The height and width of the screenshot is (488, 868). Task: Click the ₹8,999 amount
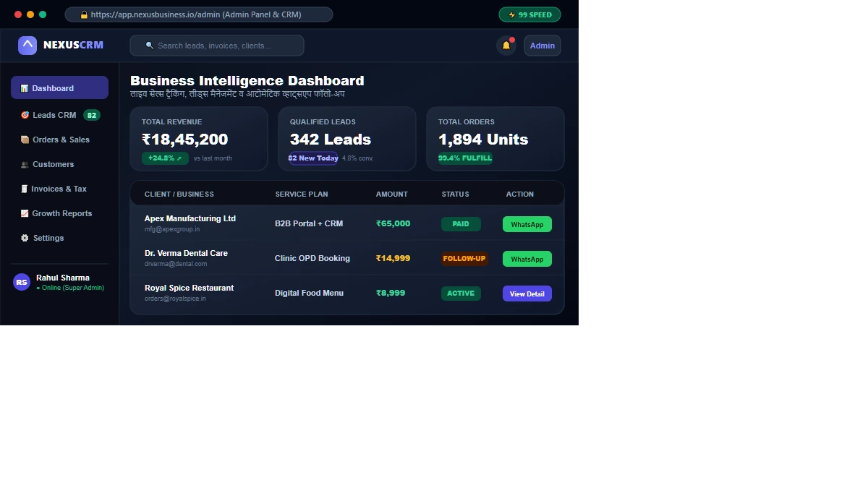click(x=391, y=293)
